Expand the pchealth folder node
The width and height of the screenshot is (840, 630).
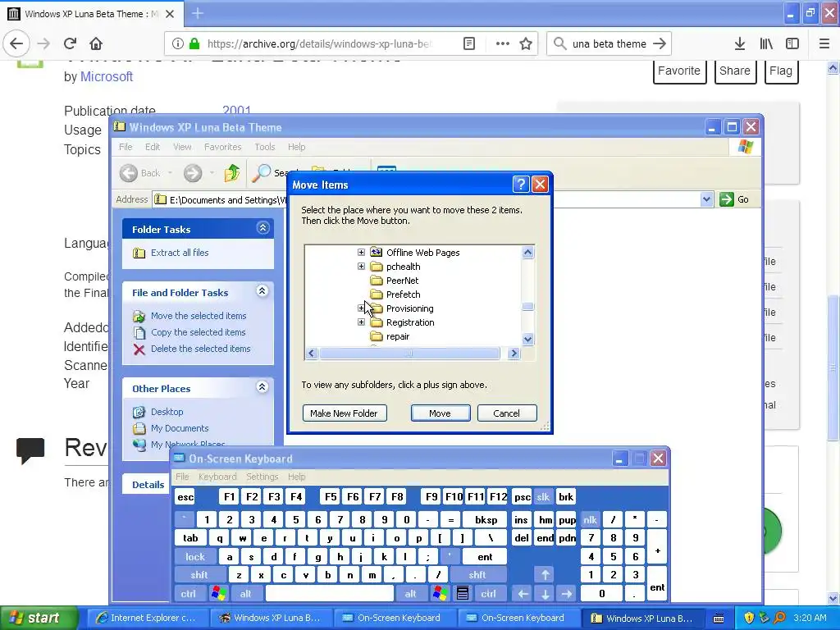tap(361, 267)
